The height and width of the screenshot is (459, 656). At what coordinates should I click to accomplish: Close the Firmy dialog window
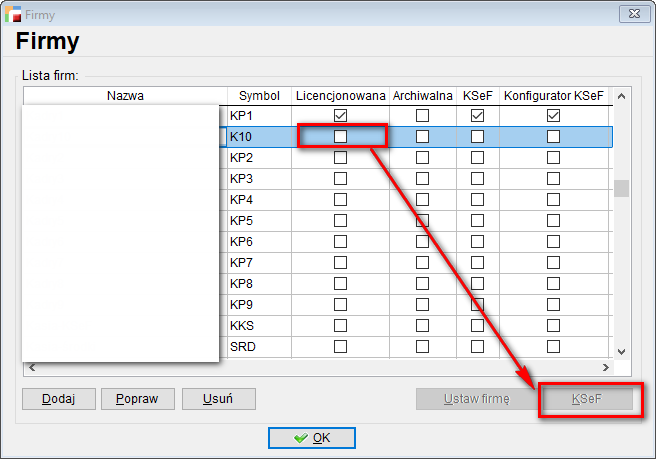[630, 14]
